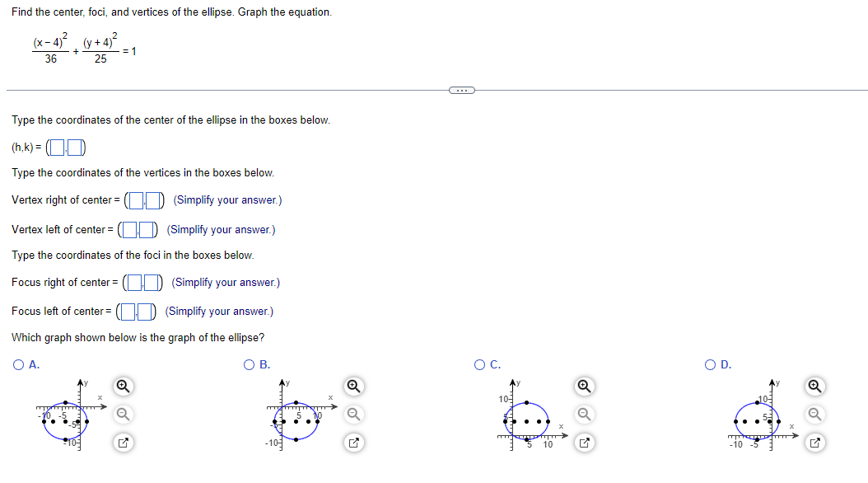This screenshot has width=868, height=483.
Task: Zoom in on graph B
Action: (354, 386)
